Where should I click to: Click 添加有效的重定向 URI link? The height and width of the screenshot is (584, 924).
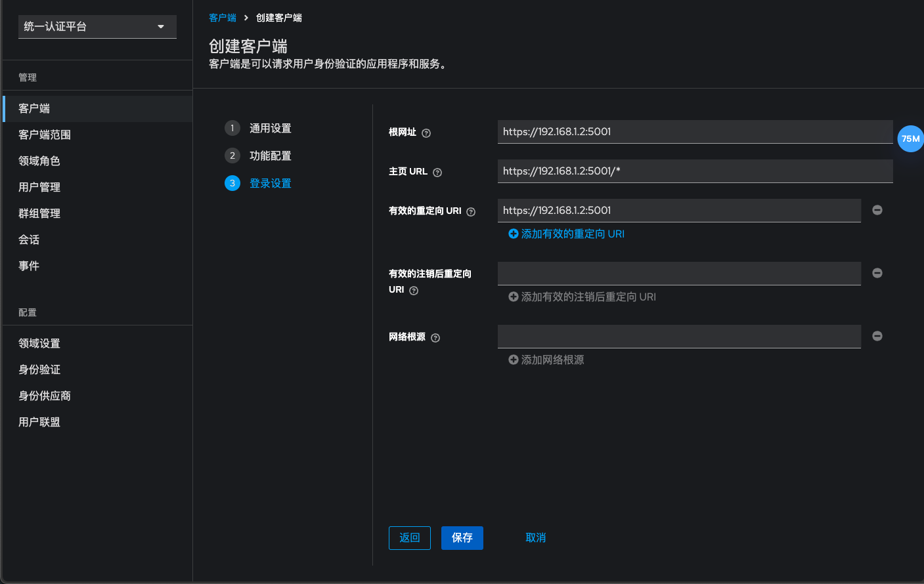566,234
